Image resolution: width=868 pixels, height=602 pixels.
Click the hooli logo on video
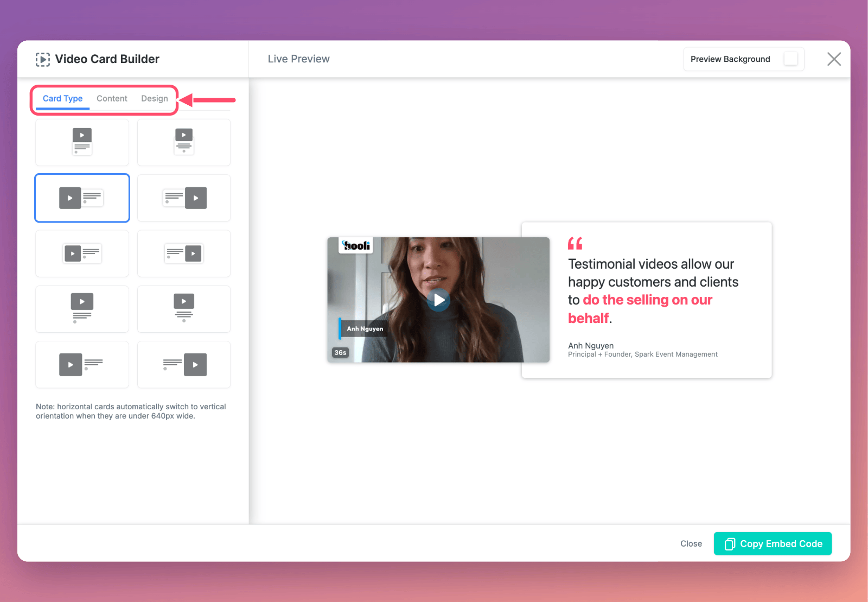[356, 245]
